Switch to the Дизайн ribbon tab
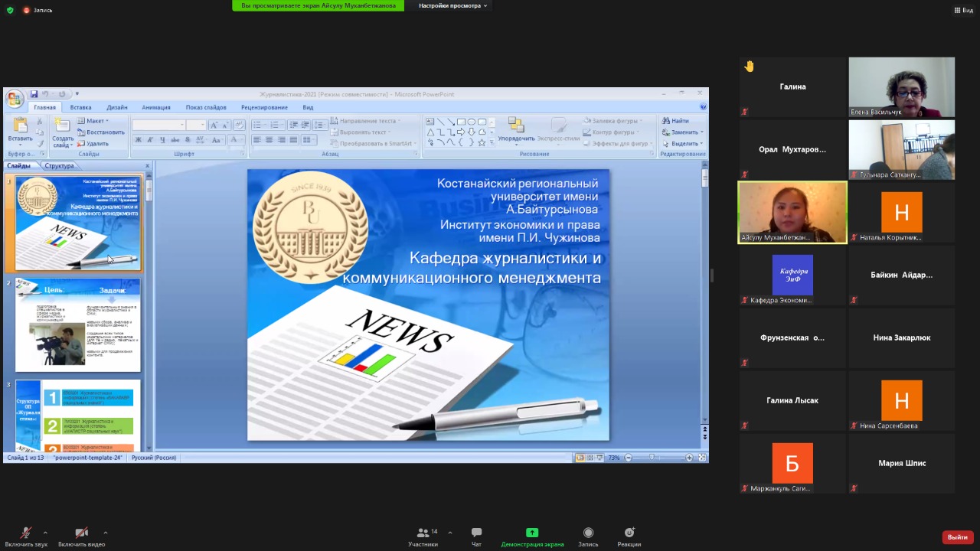Screen dimensions: 980x551 click(x=117, y=107)
